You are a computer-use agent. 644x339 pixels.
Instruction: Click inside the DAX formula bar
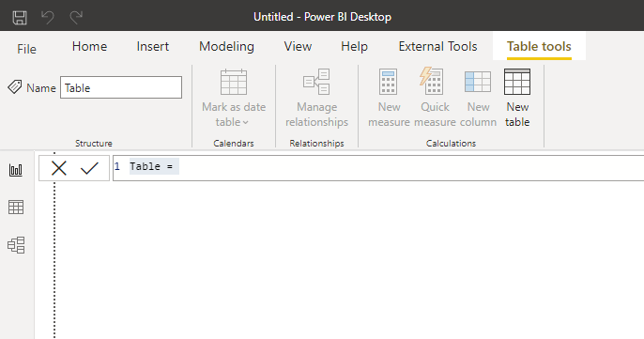click(x=378, y=168)
